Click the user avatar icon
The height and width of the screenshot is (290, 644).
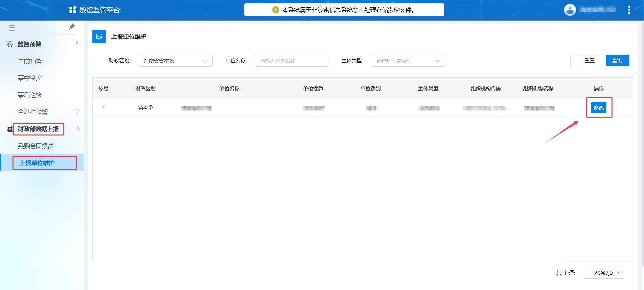pyautogui.click(x=569, y=10)
